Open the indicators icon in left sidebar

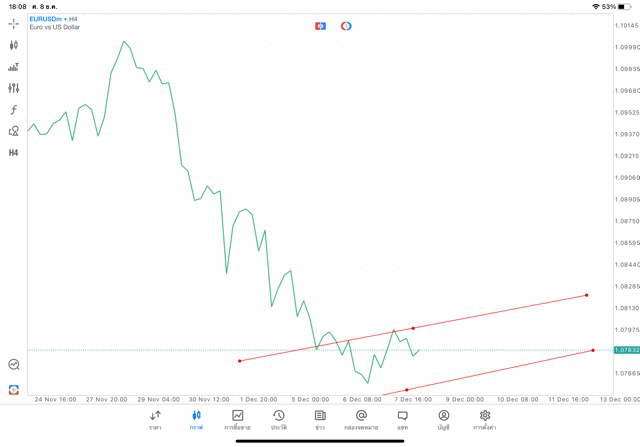[14, 67]
